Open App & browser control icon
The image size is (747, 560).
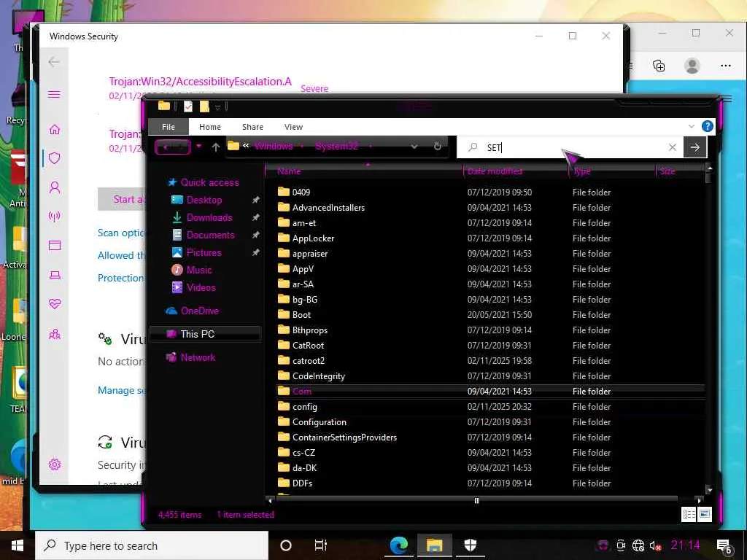[x=55, y=246]
